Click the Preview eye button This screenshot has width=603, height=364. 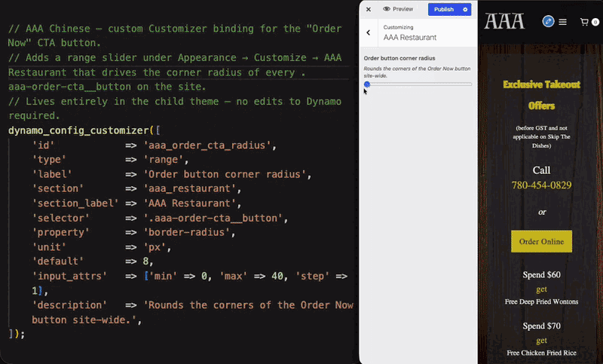[398, 9]
